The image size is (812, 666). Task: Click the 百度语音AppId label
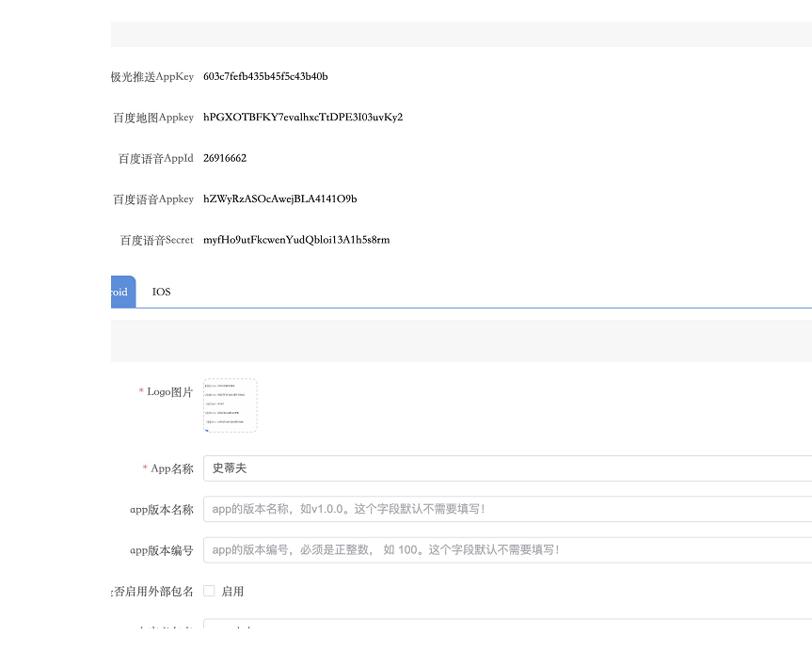[x=156, y=158]
